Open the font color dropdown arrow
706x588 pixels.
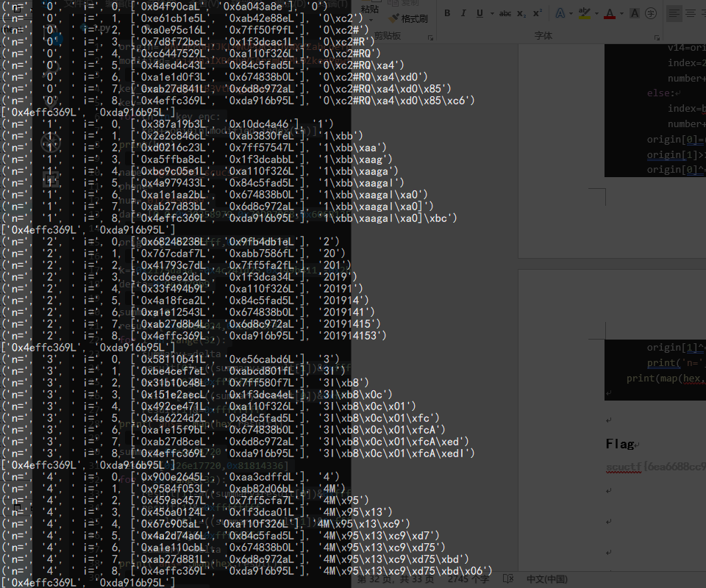click(620, 13)
